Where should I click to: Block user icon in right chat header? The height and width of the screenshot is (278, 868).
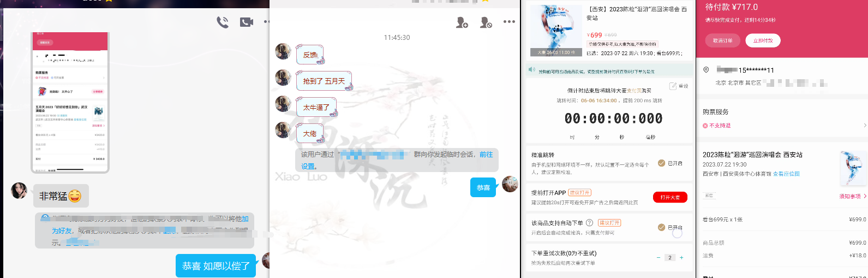tap(486, 22)
